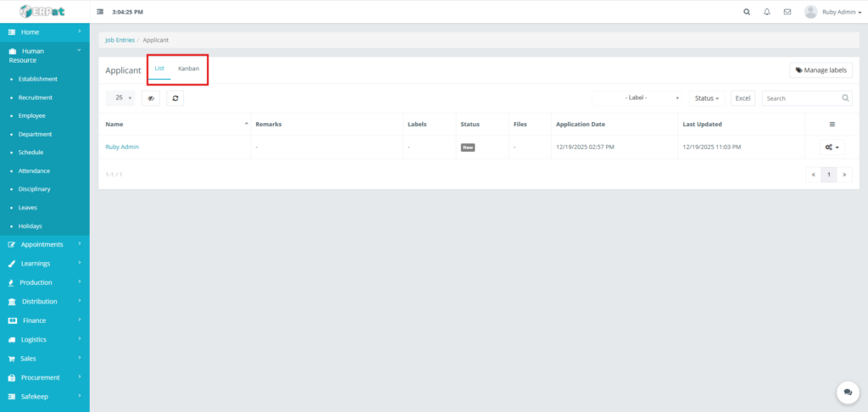The height and width of the screenshot is (412, 868).
Task: Open the chat bubble widget
Action: (x=848, y=392)
